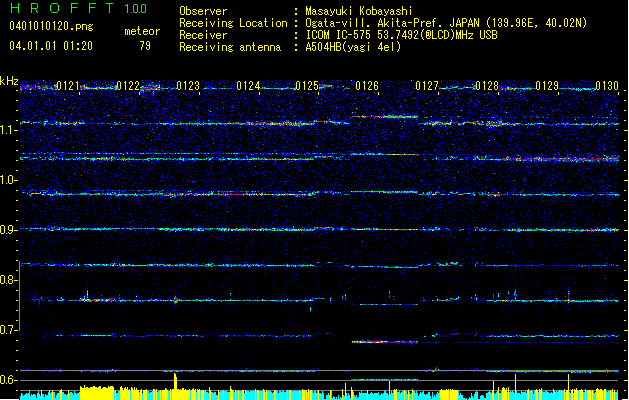Click the meteor label
Screen dimensions: 629x400
coord(142,31)
